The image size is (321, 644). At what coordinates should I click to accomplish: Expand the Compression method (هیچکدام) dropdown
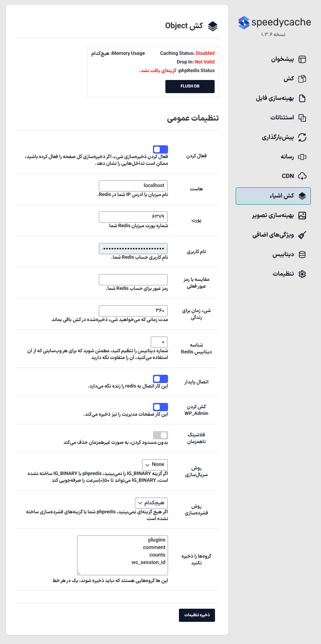point(151,503)
